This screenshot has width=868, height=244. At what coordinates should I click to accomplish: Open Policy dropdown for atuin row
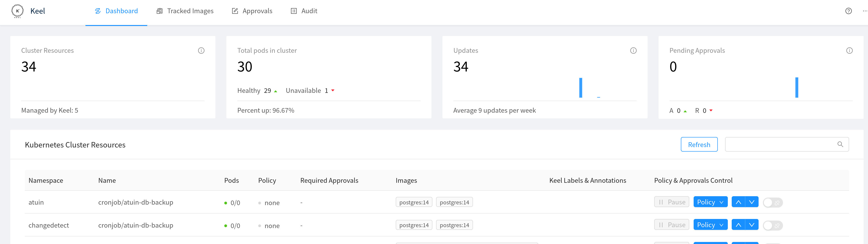710,202
